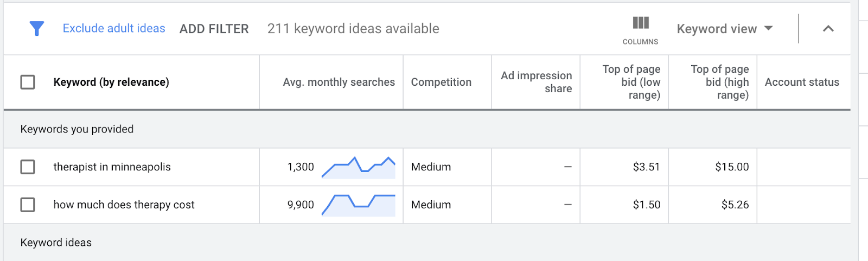Click the trend sparkline for 'therapist in minneapolis'
The image size is (868, 261).
[x=358, y=167]
